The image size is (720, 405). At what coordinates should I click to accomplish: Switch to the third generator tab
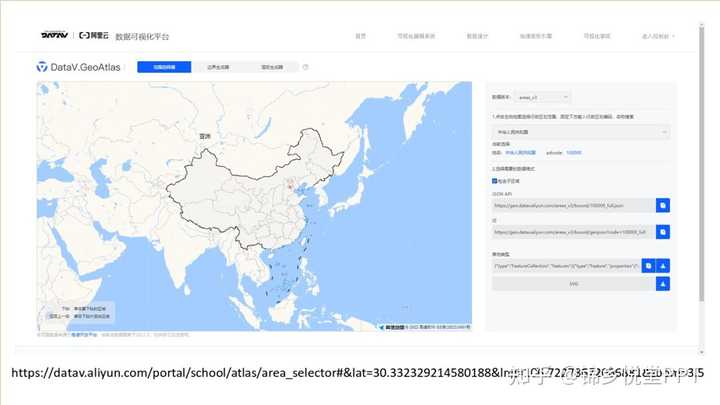point(272,67)
